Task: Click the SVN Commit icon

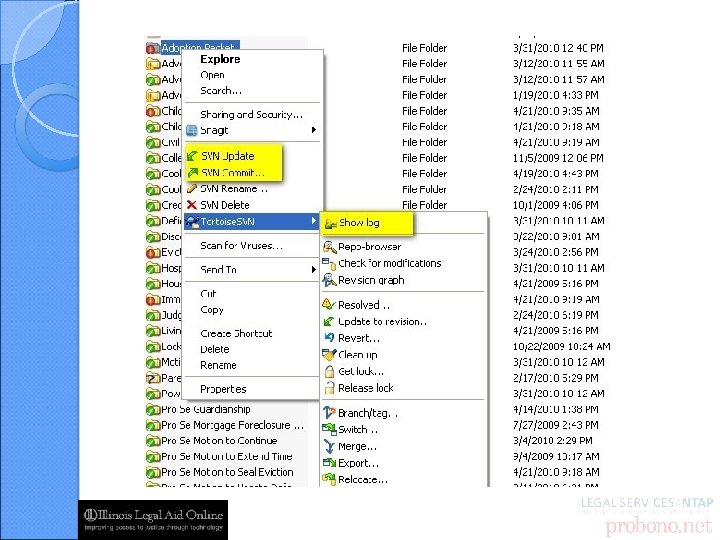Action: pos(192,173)
